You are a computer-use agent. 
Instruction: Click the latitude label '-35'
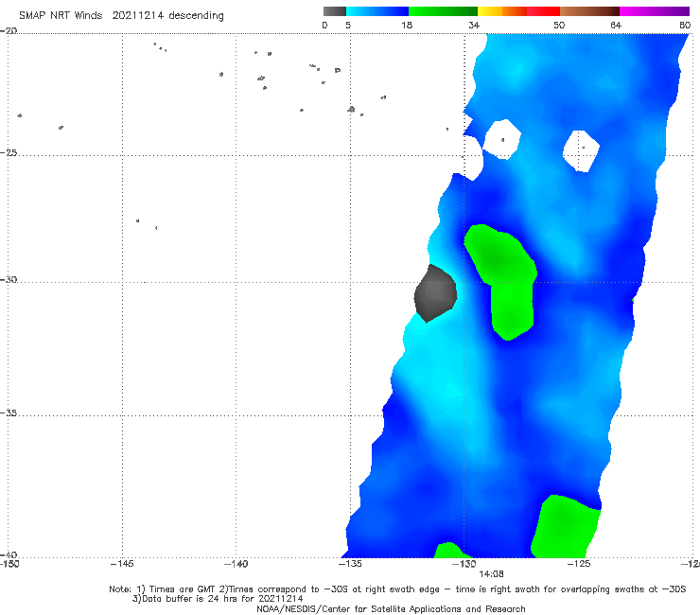[9, 413]
